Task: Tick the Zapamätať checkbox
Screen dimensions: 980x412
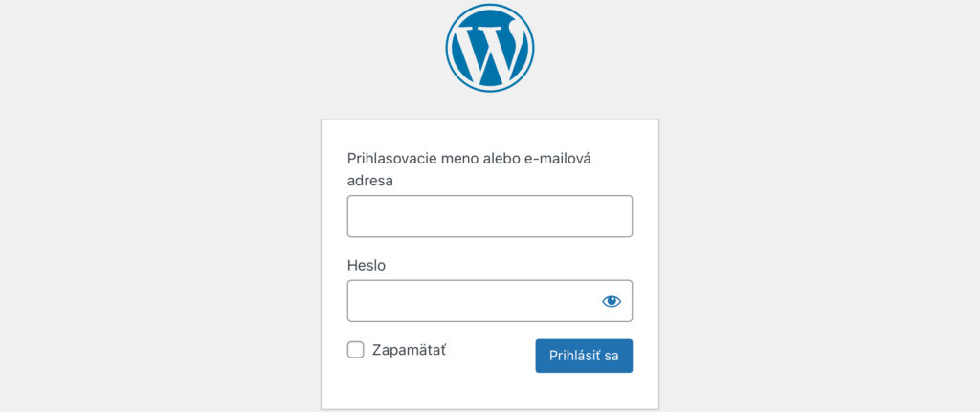Action: 356,350
